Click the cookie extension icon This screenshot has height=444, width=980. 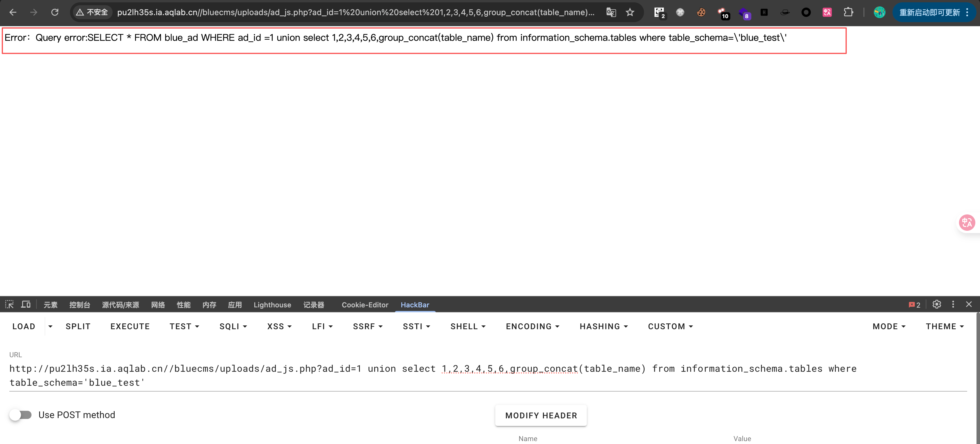pyautogui.click(x=701, y=12)
